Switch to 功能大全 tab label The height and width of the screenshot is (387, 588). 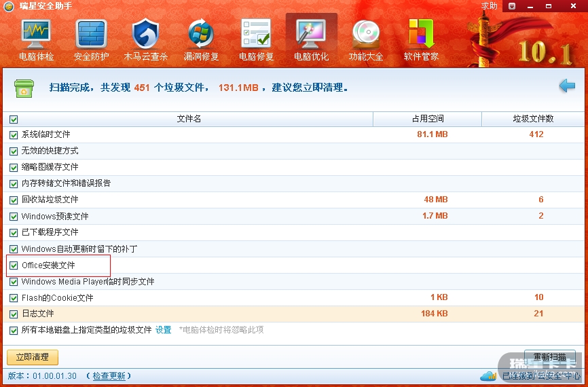pos(366,56)
